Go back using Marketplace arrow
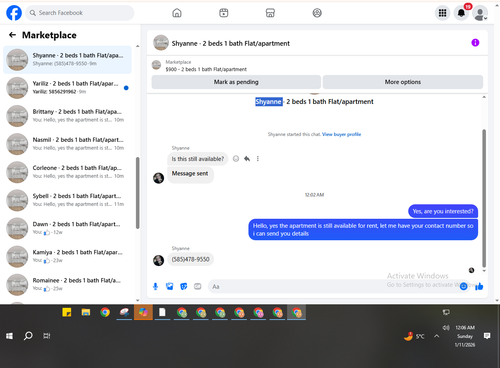The height and width of the screenshot is (368, 500). point(12,35)
